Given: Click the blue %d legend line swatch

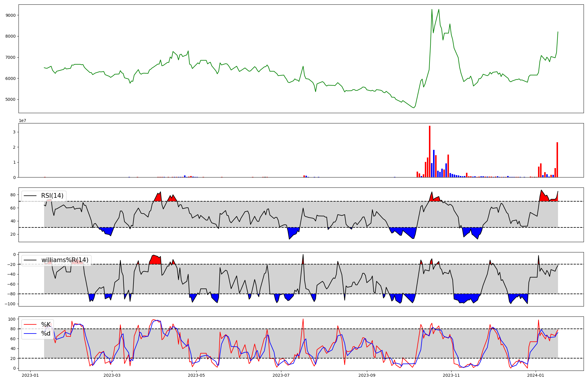Looking at the screenshot, I should click(x=30, y=334).
